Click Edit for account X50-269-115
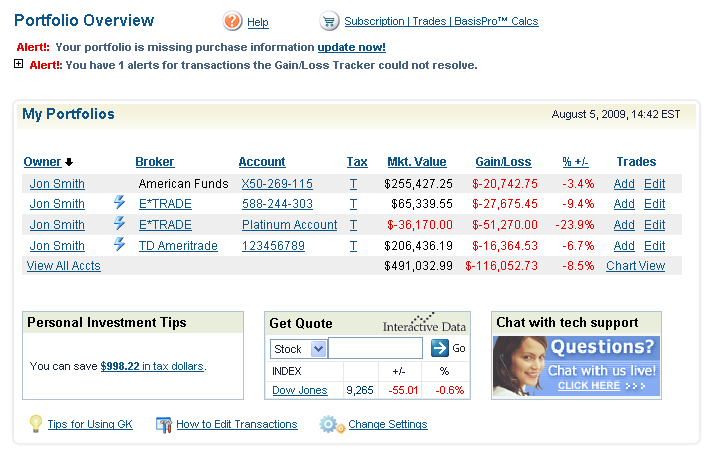The height and width of the screenshot is (456, 715). pos(655,184)
